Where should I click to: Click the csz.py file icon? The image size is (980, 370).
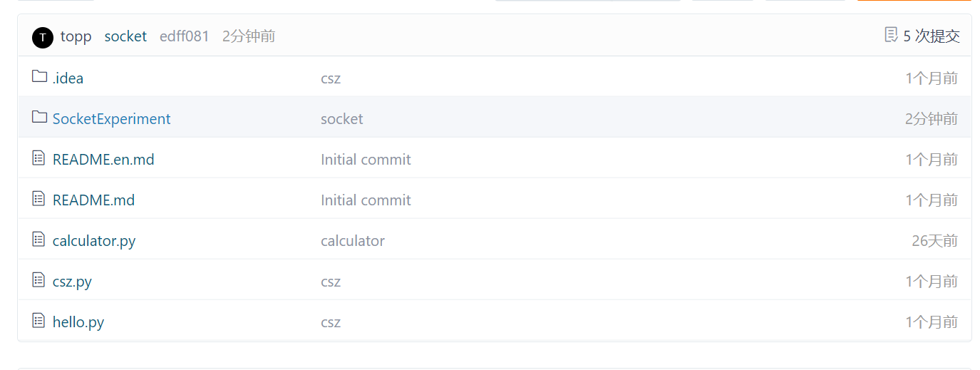(39, 280)
